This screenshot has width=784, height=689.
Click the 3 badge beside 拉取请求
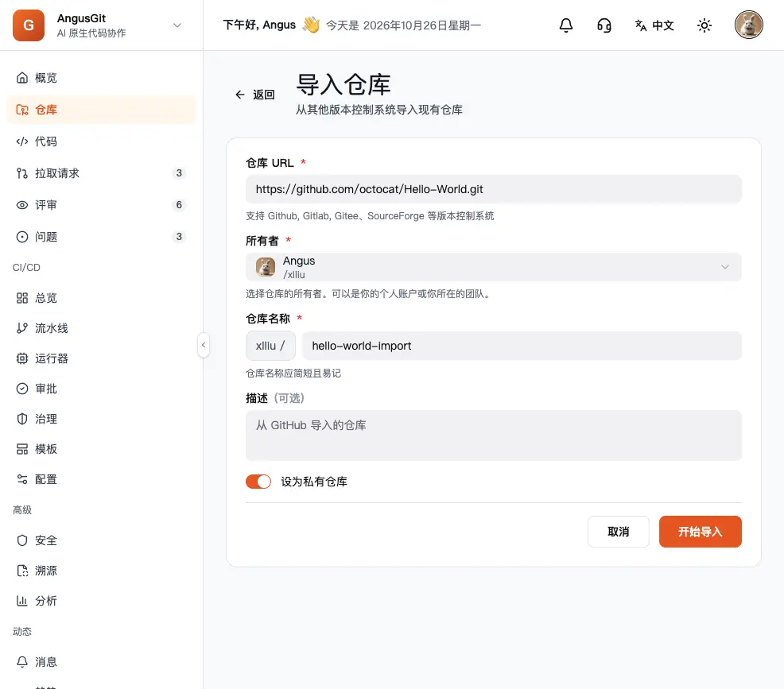[x=179, y=173]
